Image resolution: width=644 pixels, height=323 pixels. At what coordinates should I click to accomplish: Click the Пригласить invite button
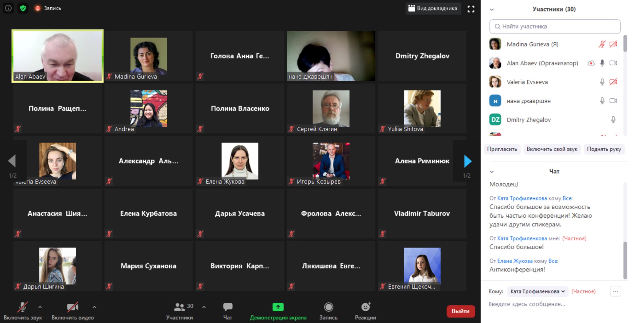502,149
